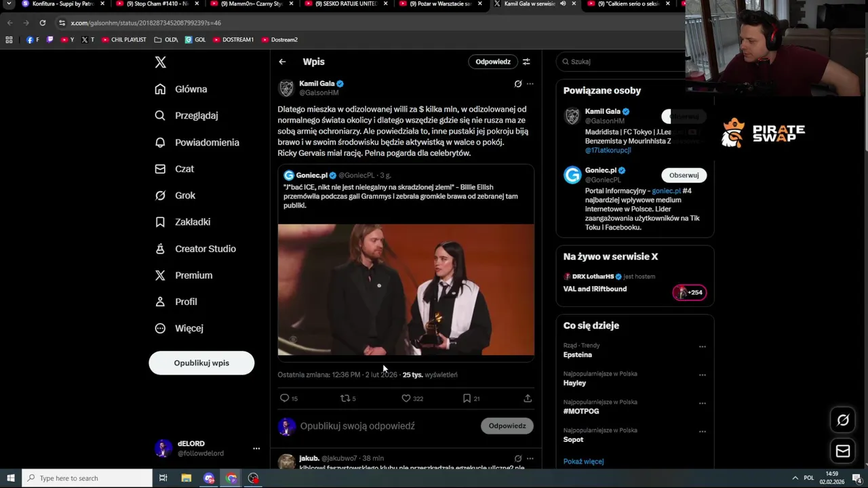Open DOSTREAM1 bookmark
This screenshot has width=868, height=488.
click(233, 40)
